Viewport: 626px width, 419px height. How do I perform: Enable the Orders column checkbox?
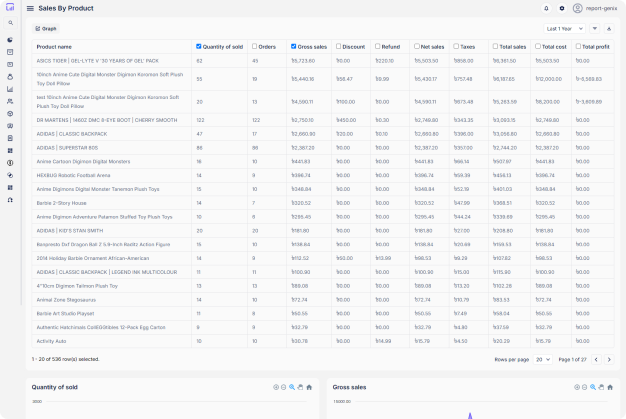point(253,46)
